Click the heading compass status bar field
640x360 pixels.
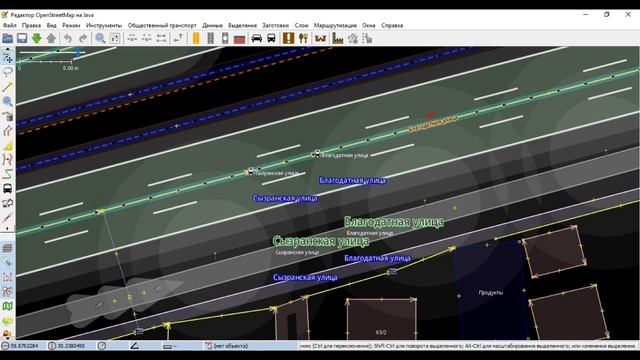111,346
